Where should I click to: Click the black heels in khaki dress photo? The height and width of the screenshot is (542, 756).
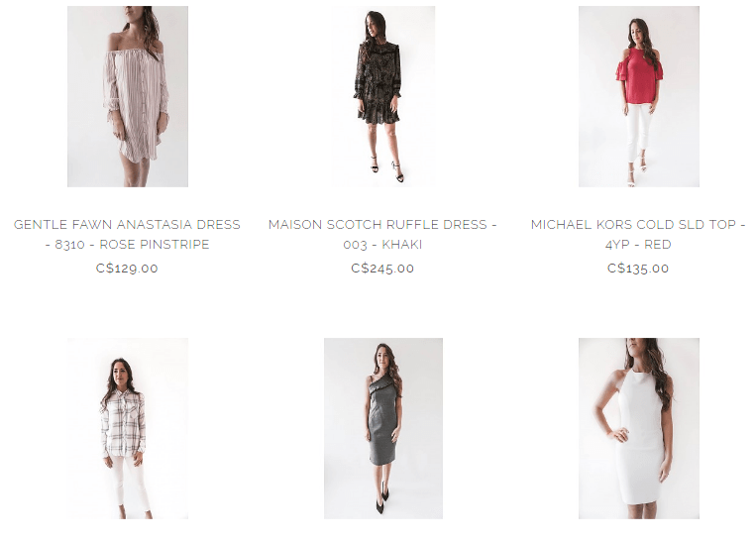click(387, 169)
